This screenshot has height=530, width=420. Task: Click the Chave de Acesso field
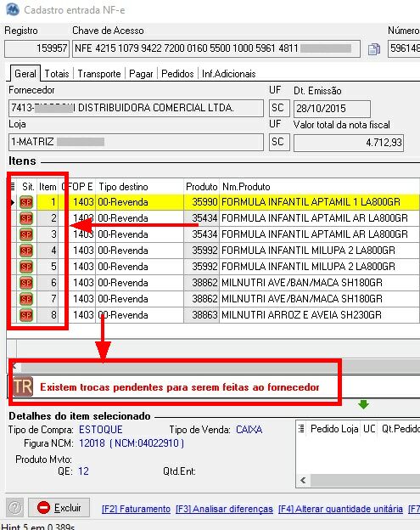pyautogui.click(x=216, y=48)
